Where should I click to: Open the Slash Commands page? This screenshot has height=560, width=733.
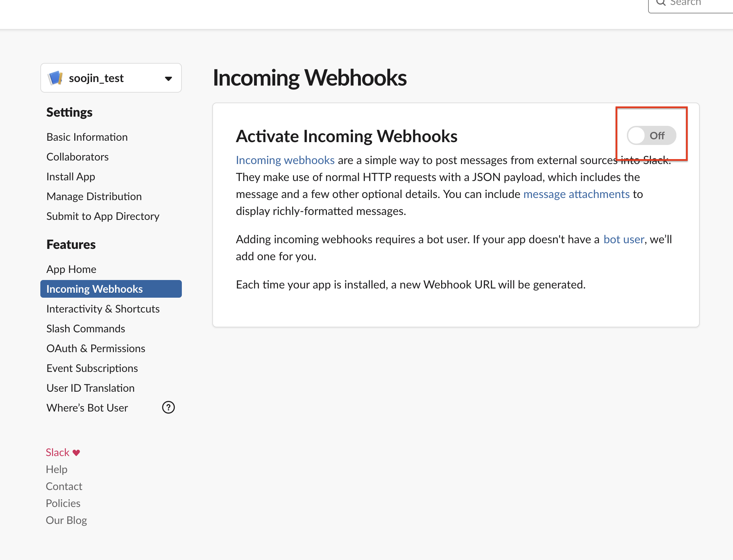[x=86, y=329]
